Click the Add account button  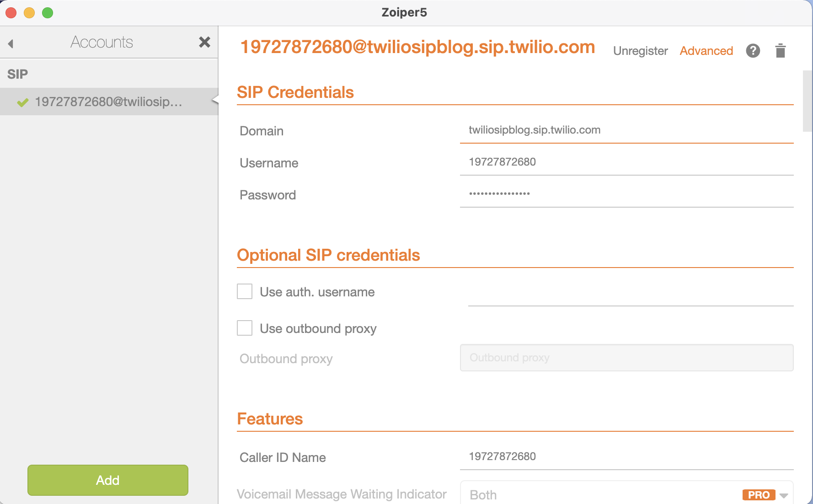pos(108,480)
